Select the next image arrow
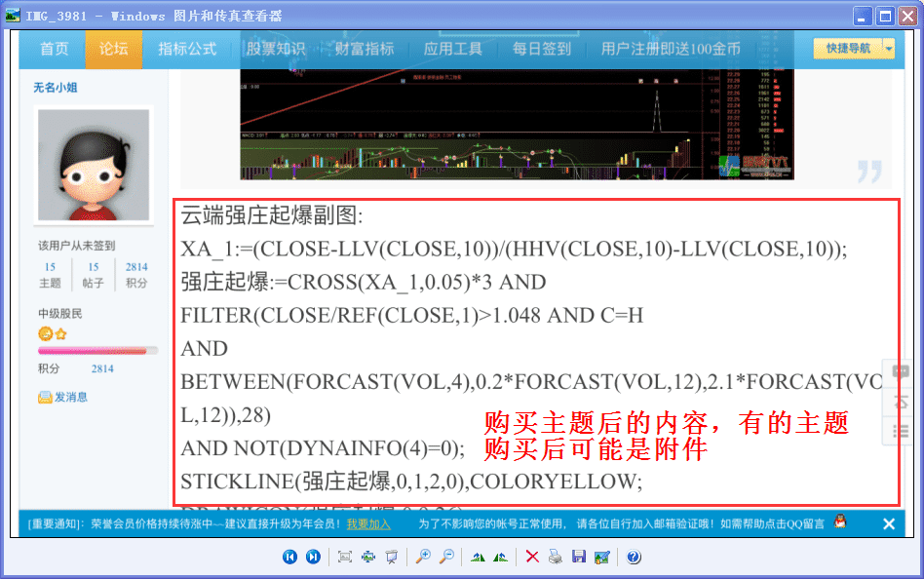The height and width of the screenshot is (579, 924). pyautogui.click(x=313, y=557)
